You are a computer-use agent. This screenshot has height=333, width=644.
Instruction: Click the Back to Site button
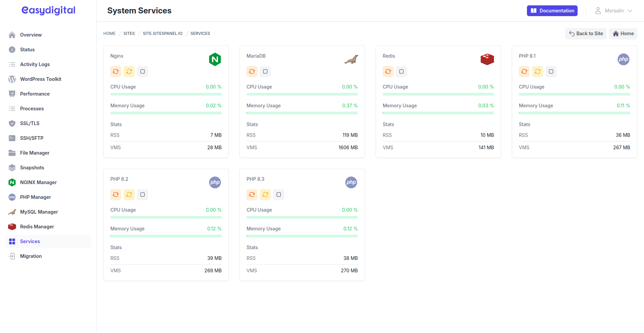[586, 34]
